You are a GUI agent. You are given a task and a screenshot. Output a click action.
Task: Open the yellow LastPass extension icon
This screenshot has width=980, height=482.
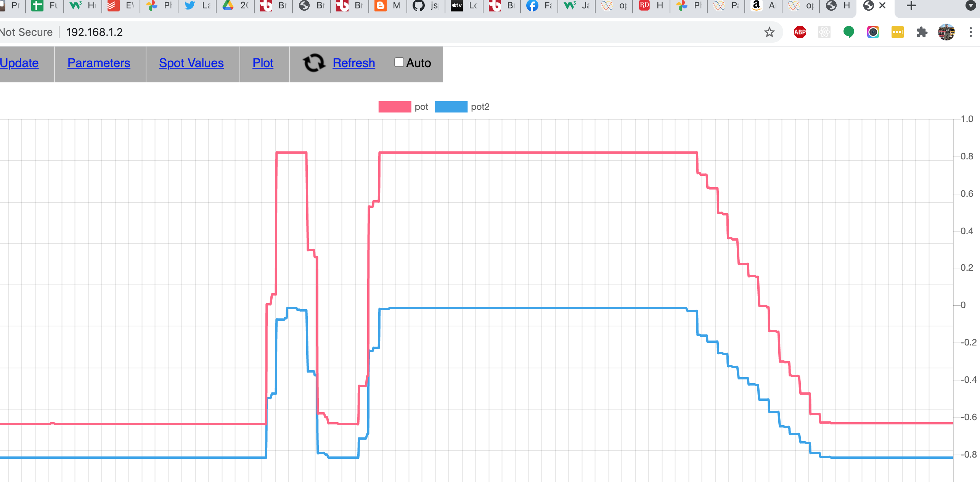click(897, 32)
